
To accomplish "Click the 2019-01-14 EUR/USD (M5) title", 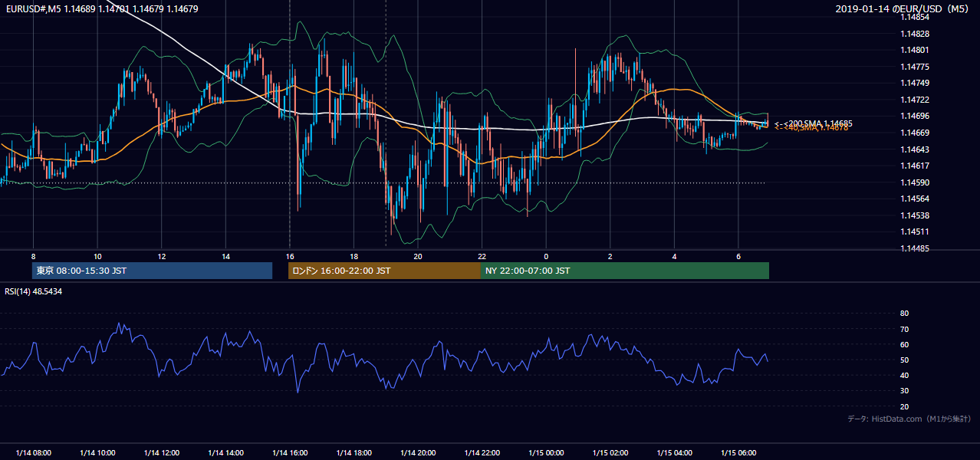I will point(903,9).
